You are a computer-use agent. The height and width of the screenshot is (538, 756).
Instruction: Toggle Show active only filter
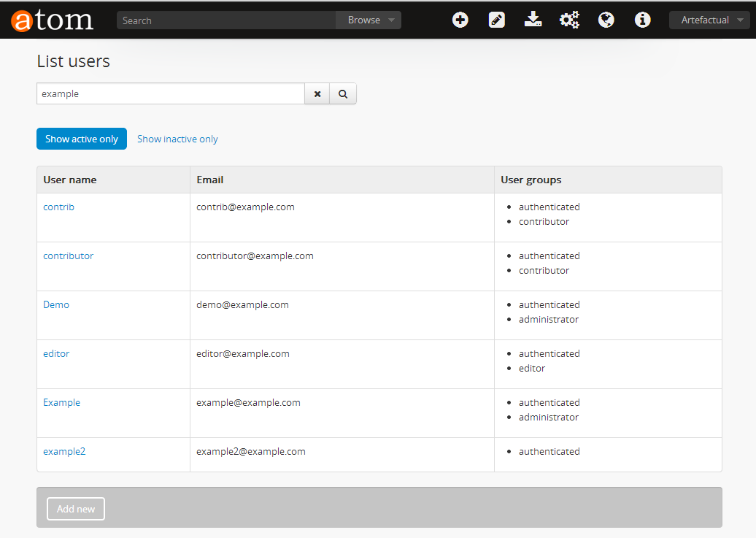pos(82,139)
